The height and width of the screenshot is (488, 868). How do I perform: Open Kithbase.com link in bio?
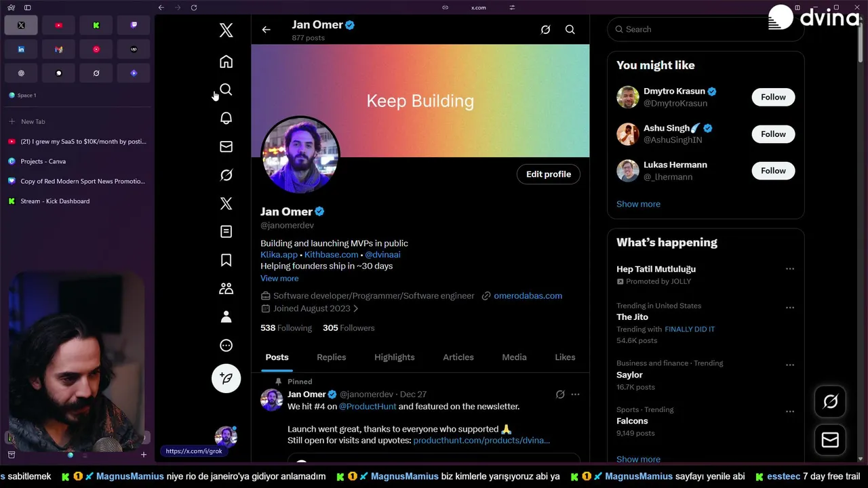[x=331, y=255]
